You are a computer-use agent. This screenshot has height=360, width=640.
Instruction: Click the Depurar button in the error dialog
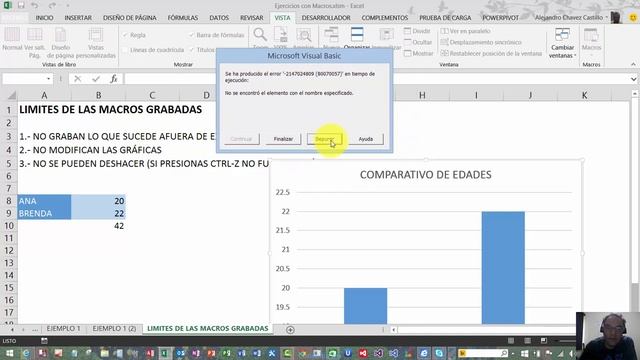tap(324, 139)
